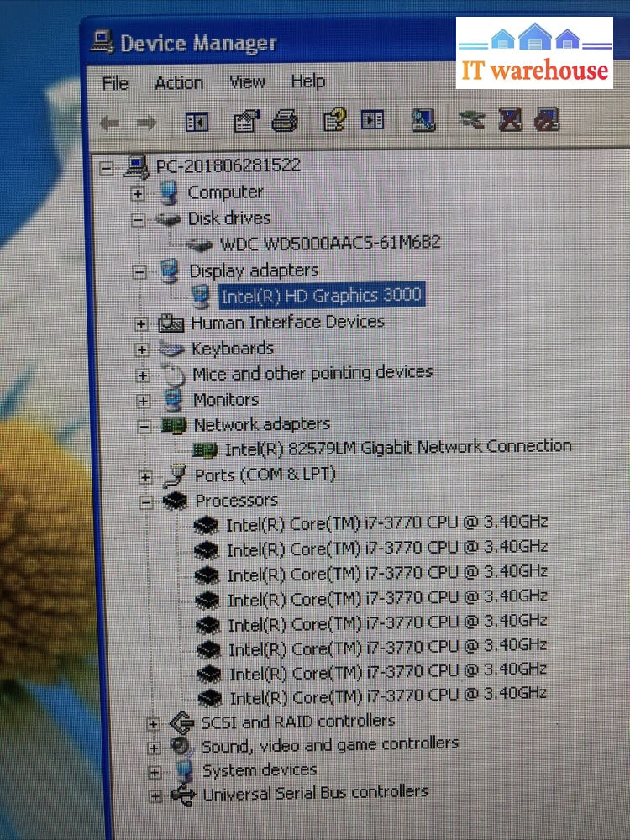Open the View menu
The width and height of the screenshot is (630, 840).
[x=247, y=82]
